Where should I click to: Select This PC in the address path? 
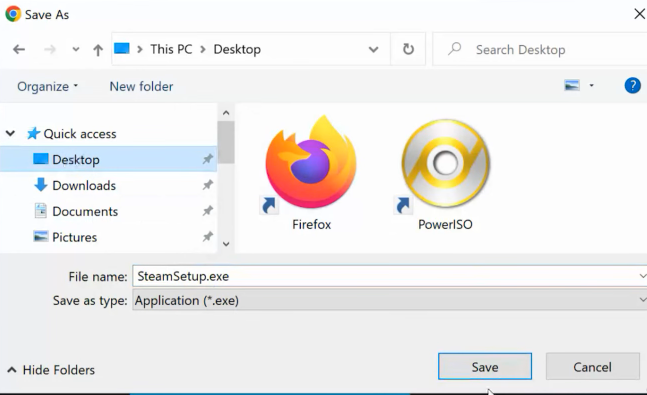(x=171, y=49)
